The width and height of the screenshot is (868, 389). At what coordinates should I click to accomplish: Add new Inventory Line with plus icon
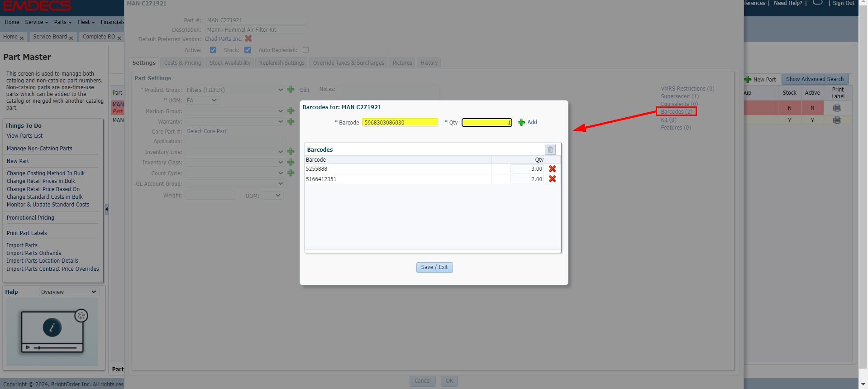click(291, 152)
